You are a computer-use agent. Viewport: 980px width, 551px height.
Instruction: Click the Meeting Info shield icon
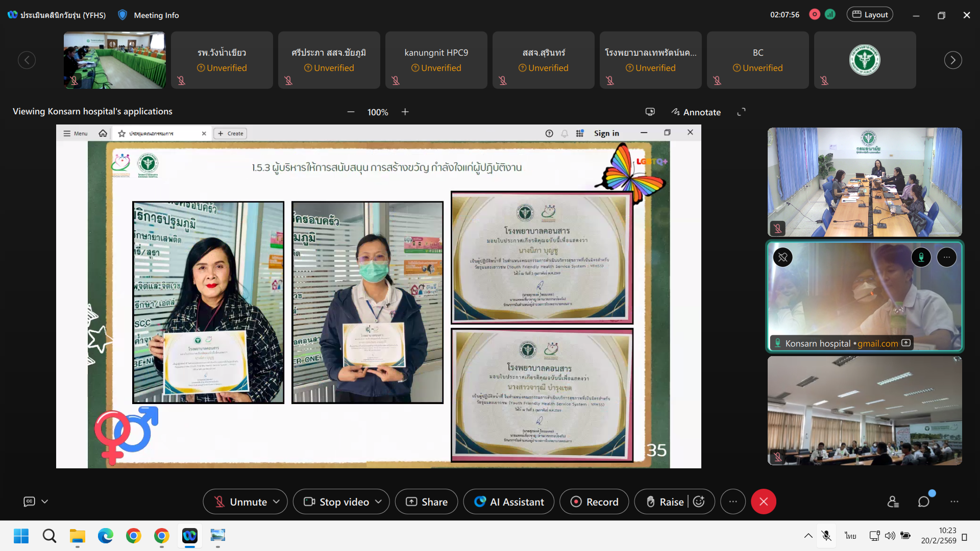(122, 15)
